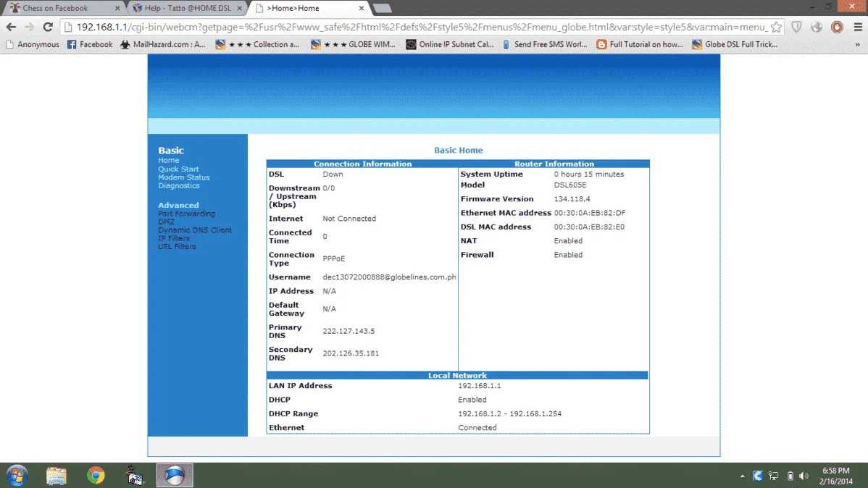Show more bookmarks via chevron

[x=857, y=44]
